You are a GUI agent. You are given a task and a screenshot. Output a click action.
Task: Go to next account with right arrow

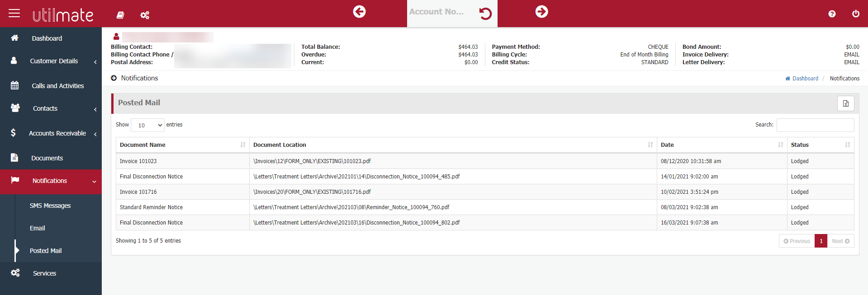tap(541, 12)
